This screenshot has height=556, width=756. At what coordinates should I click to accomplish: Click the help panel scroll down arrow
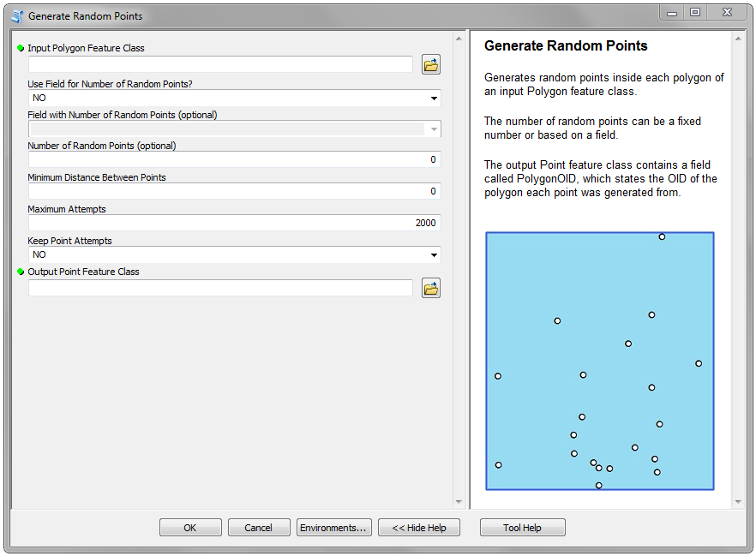(x=738, y=502)
